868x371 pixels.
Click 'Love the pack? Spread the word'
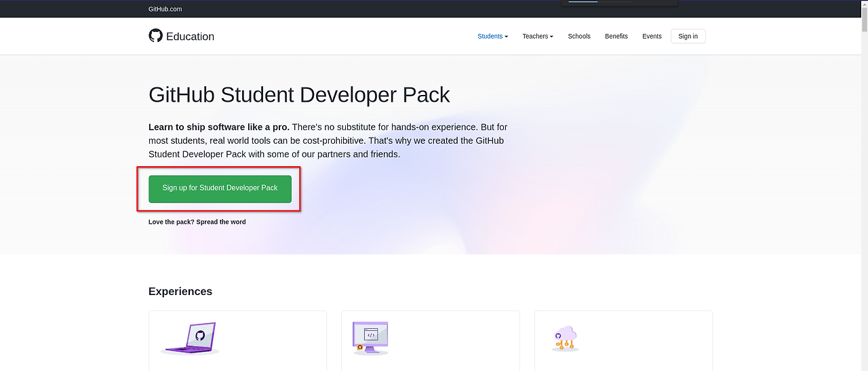pyautogui.click(x=197, y=222)
